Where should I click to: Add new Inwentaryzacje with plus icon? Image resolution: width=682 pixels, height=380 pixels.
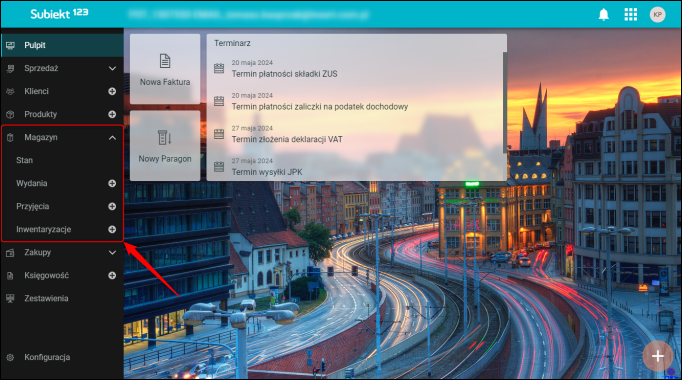tap(112, 230)
